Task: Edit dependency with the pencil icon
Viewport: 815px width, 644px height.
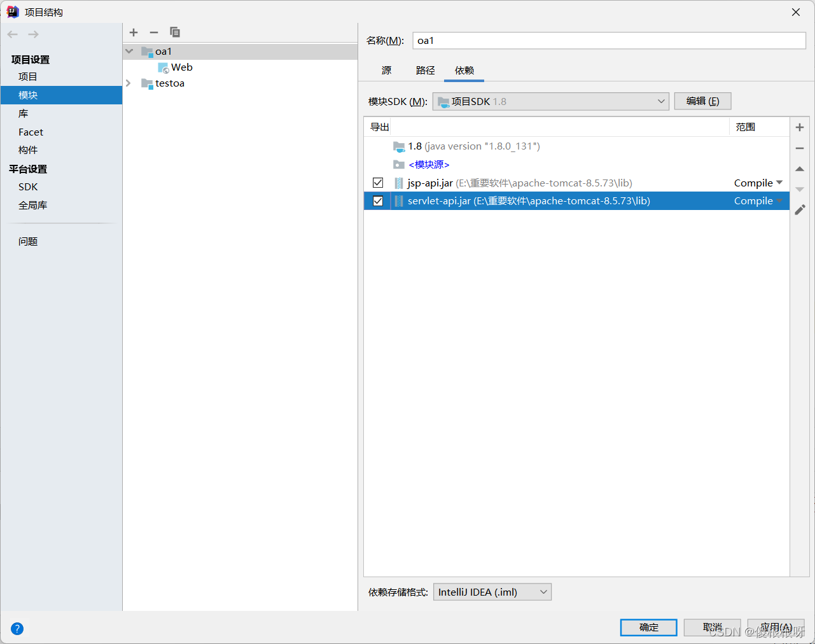Action: point(800,209)
